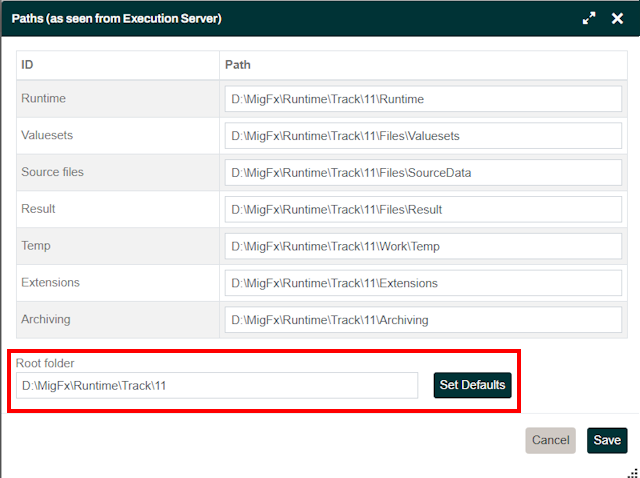Cancel the path changes

click(x=550, y=440)
